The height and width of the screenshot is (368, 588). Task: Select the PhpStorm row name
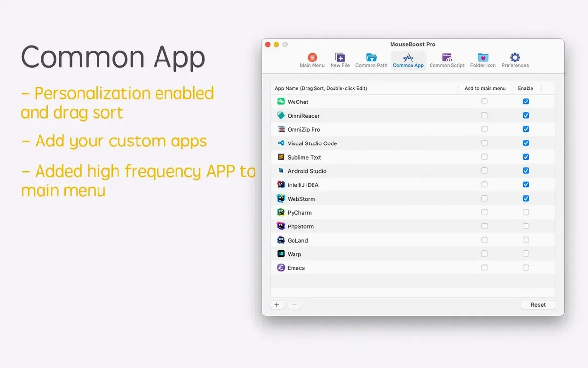coord(300,226)
